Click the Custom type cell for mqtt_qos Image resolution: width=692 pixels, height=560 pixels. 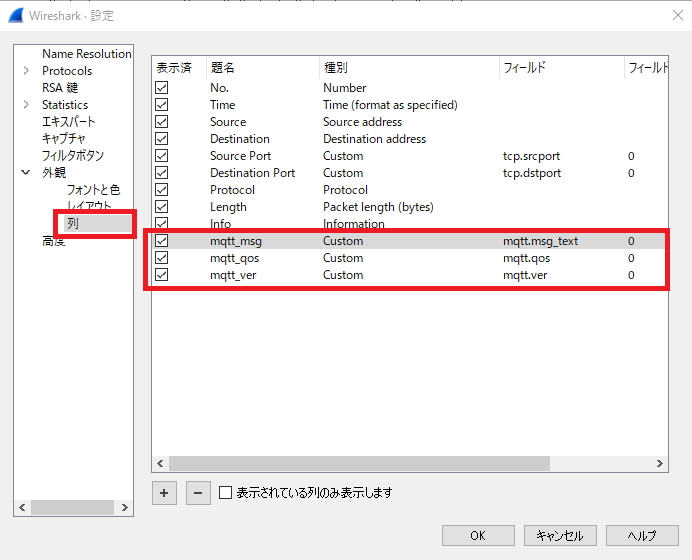[343, 258]
